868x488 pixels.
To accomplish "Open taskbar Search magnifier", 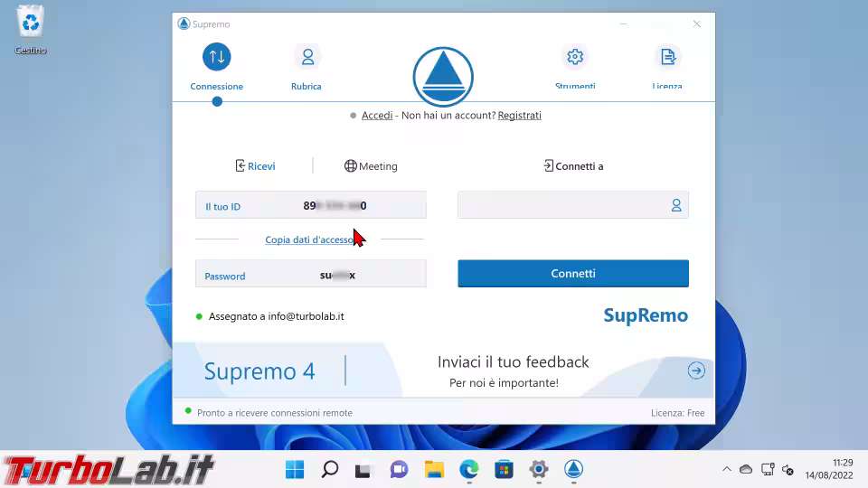I will (330, 470).
